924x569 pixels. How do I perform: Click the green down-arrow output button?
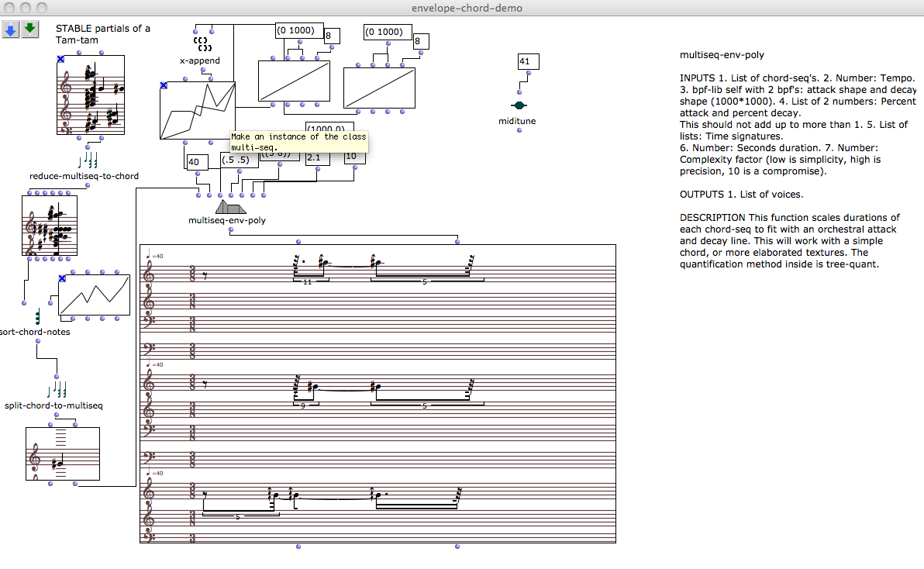[x=29, y=30]
